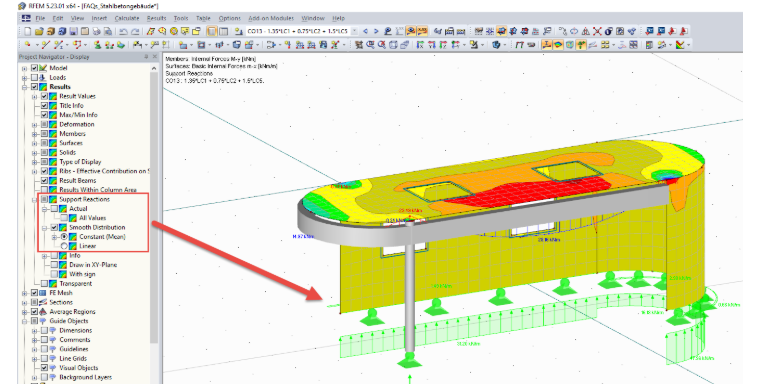Expand the Members tree node

coord(34,134)
